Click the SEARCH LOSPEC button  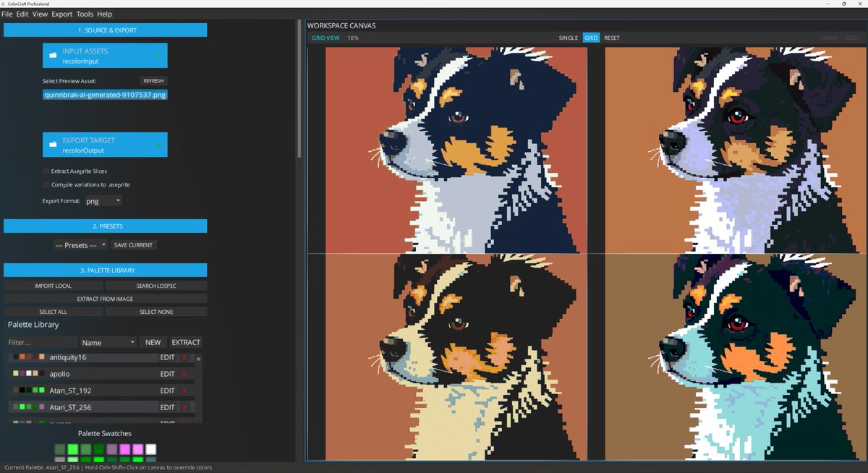tap(156, 286)
